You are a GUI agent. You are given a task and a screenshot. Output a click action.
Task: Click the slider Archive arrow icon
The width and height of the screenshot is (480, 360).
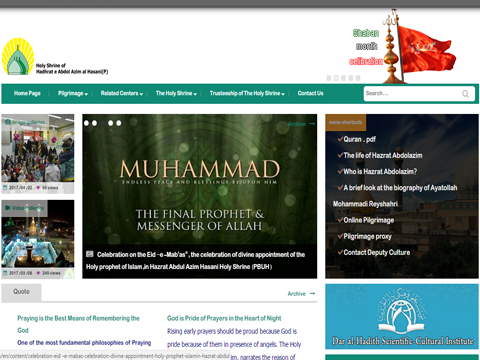(x=312, y=124)
